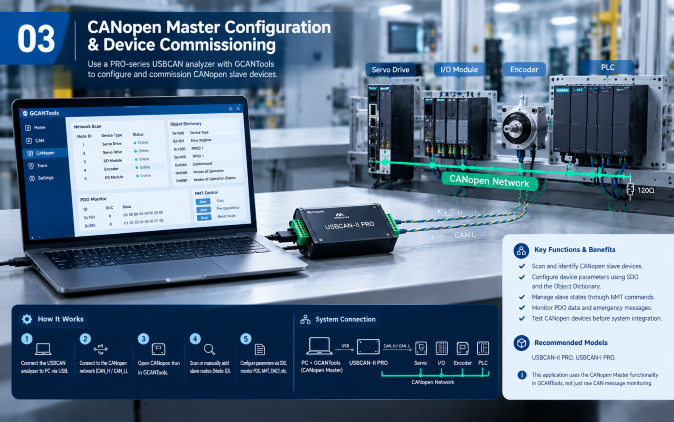The image size is (674, 422).
Task: Click the Recommended Models cube icon
Action: [521, 343]
